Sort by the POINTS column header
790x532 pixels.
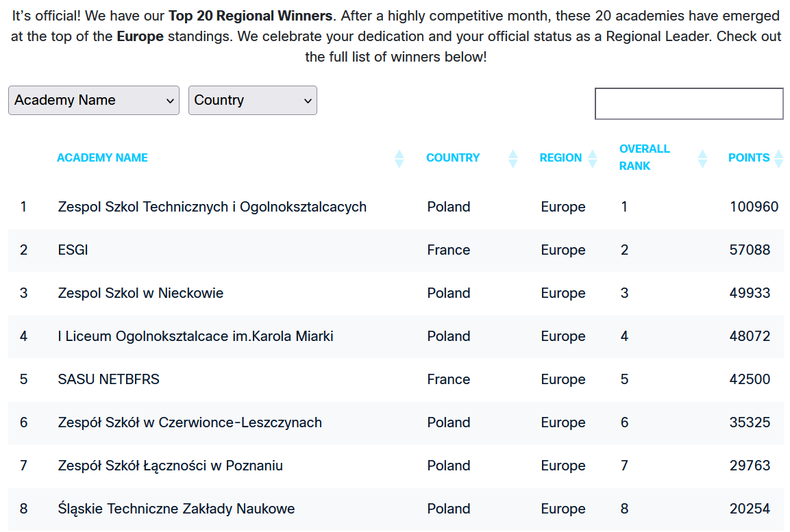click(748, 157)
